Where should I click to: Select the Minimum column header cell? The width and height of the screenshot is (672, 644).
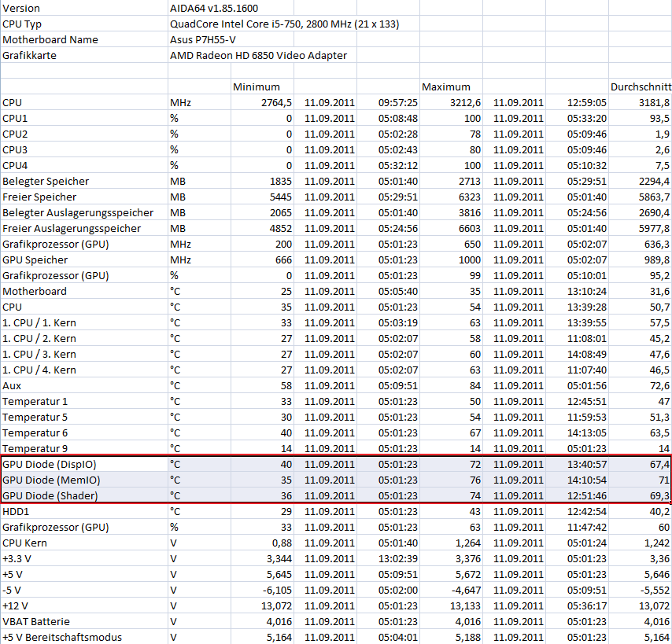pyautogui.click(x=257, y=87)
